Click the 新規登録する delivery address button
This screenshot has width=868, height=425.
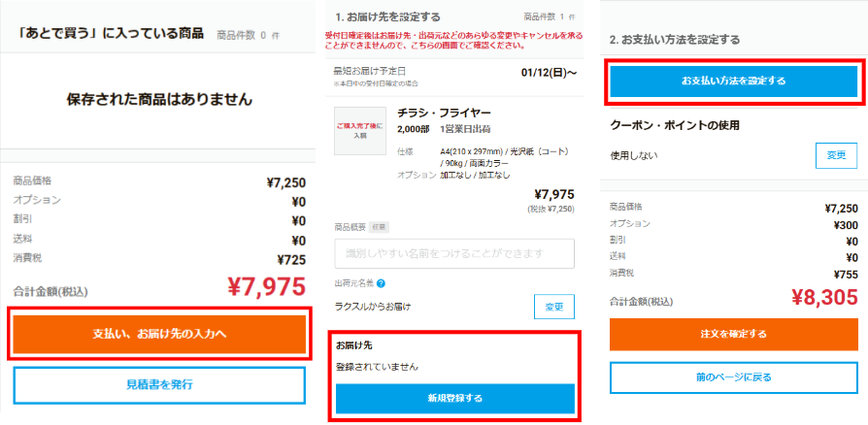coord(454,398)
